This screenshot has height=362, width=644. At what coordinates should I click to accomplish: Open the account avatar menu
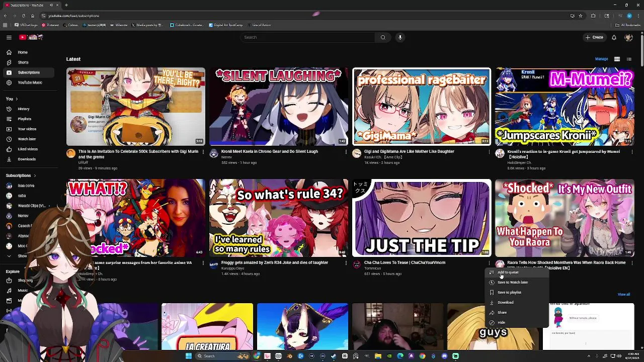click(628, 37)
